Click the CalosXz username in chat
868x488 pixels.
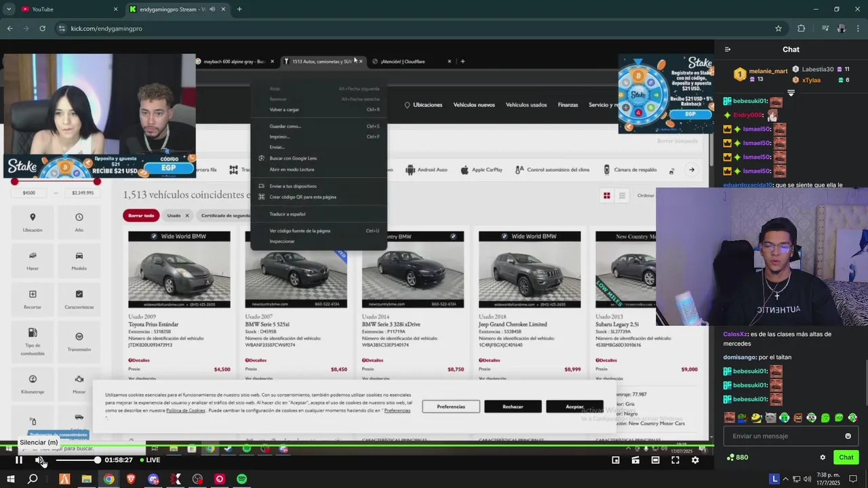735,334
